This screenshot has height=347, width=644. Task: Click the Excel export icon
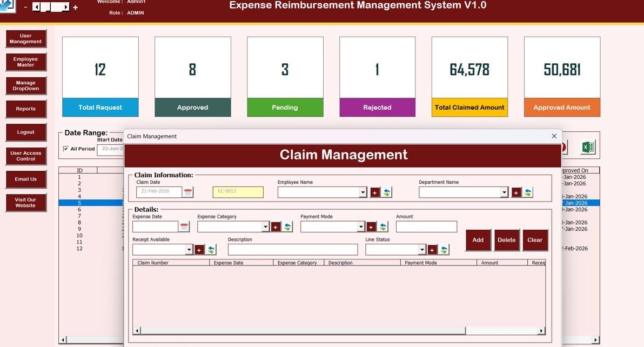588,147
